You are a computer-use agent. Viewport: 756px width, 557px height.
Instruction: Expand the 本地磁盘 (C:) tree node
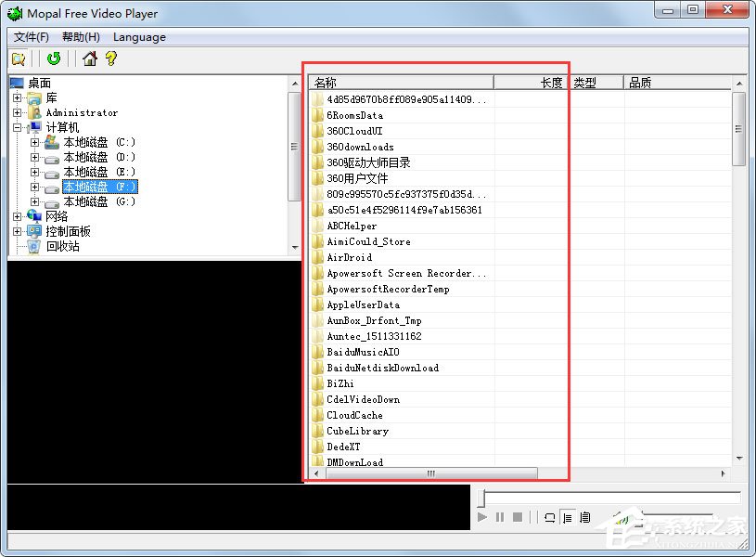[35, 142]
